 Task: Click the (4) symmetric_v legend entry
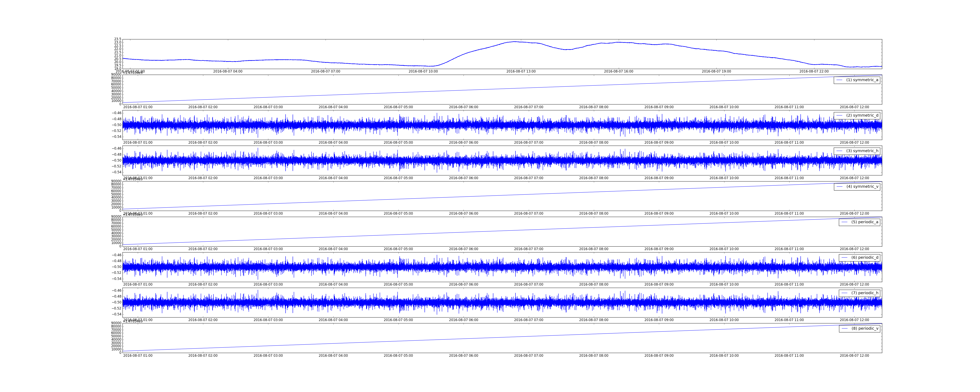(x=857, y=186)
